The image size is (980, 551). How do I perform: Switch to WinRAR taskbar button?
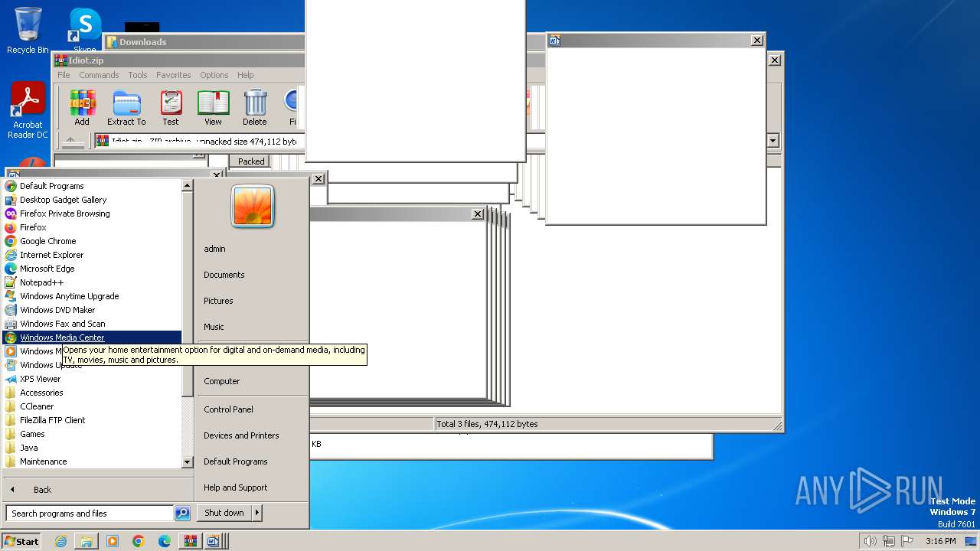(x=189, y=541)
